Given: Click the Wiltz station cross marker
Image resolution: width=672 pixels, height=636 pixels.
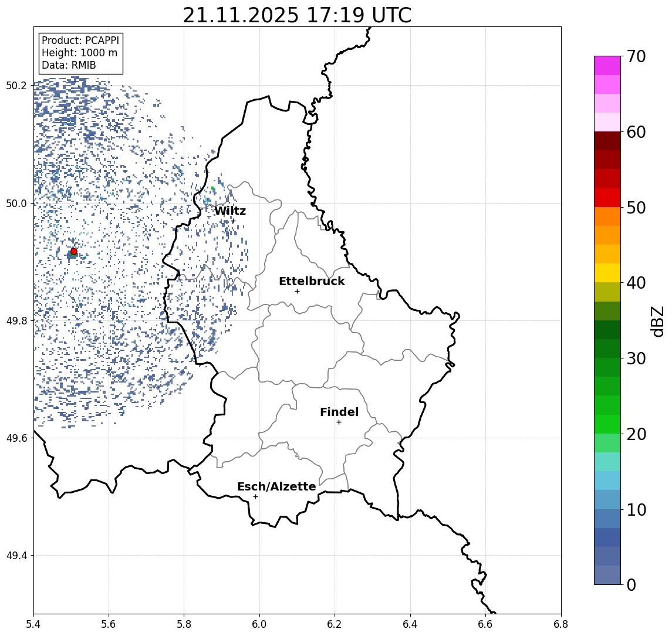Looking at the screenshot, I should [x=233, y=221].
